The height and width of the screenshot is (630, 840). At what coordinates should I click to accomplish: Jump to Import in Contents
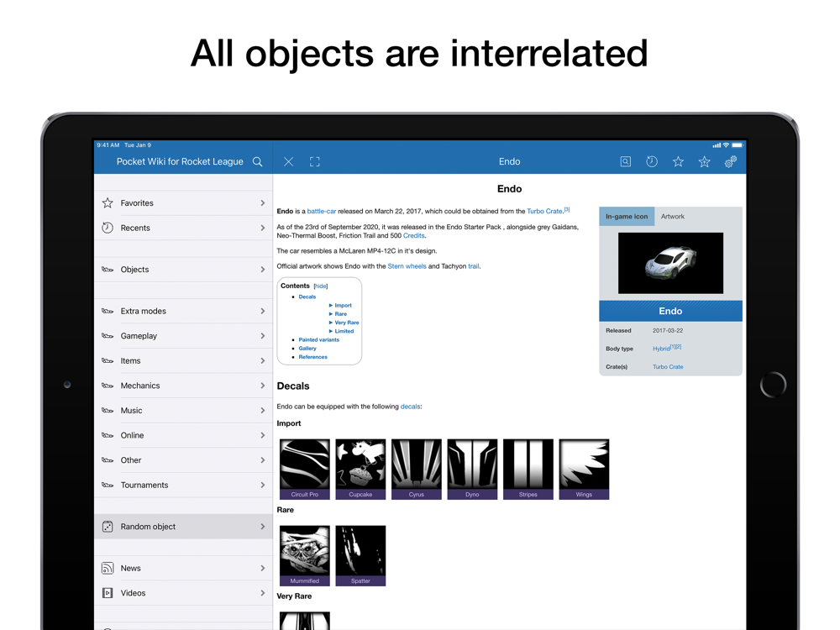click(343, 306)
